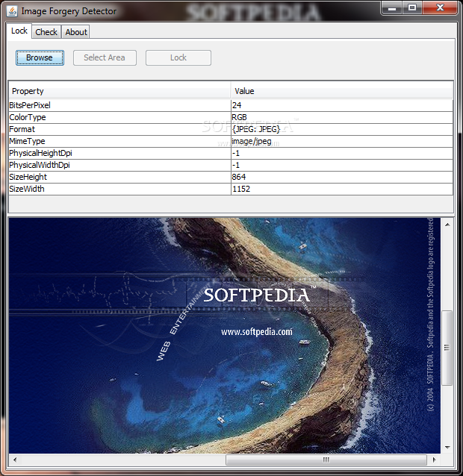Click the PhysicalHeightDpi value -1
This screenshot has height=476, width=463.
coord(342,153)
